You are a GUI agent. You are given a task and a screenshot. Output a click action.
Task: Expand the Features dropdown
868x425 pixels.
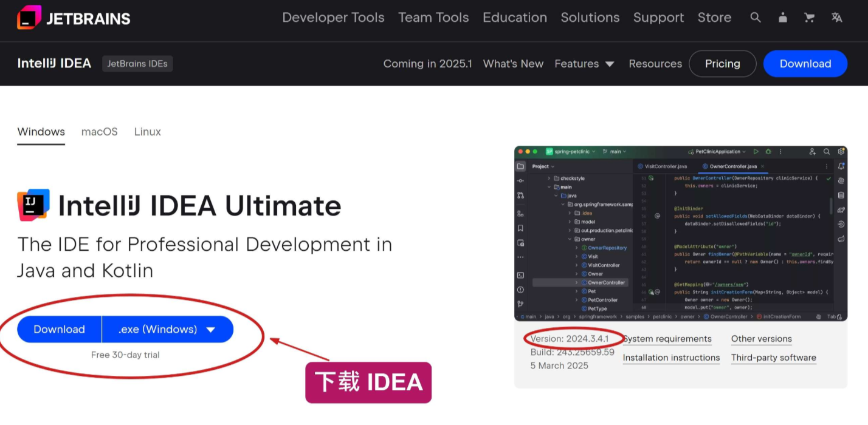click(x=584, y=64)
